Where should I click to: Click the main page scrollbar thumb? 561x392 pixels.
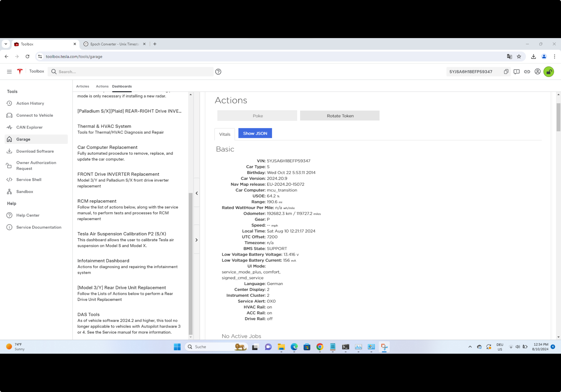tap(558, 117)
